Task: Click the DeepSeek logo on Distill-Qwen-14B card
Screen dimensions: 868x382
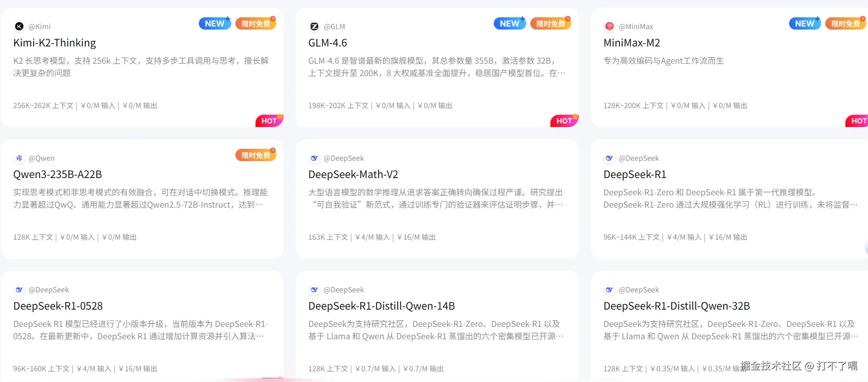Action: click(x=314, y=290)
